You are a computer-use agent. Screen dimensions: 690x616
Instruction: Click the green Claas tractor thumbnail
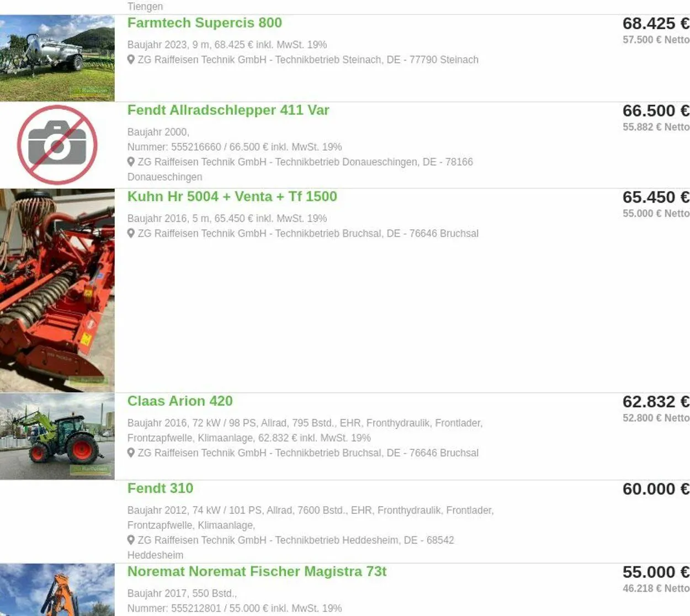[x=57, y=436]
